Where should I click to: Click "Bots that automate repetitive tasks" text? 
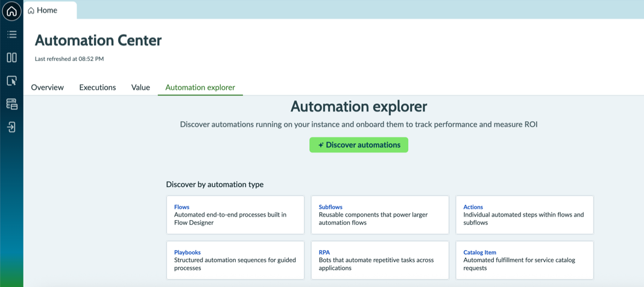[370, 260]
